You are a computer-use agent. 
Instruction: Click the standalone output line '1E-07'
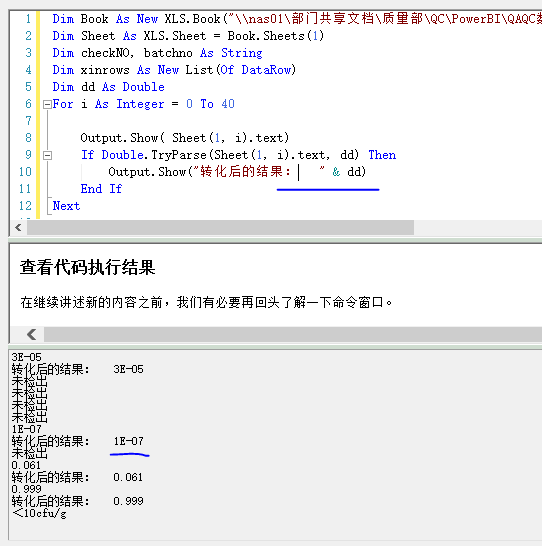(x=26, y=429)
